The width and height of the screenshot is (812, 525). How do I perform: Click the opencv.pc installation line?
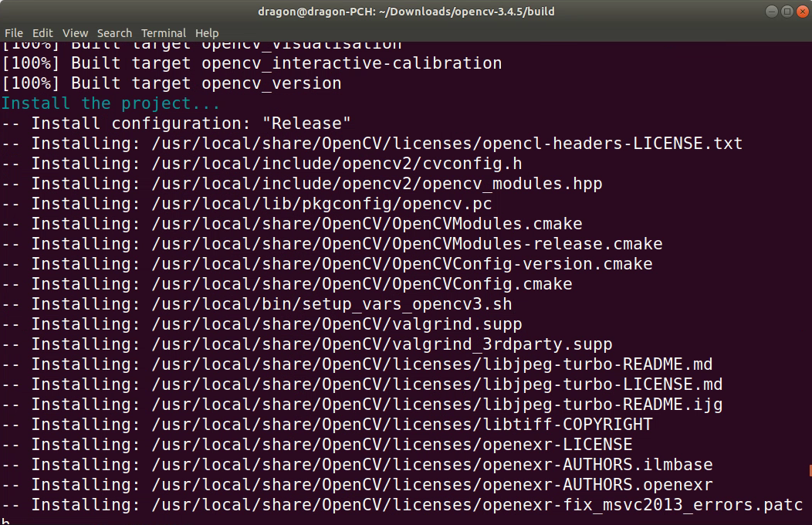247,203
